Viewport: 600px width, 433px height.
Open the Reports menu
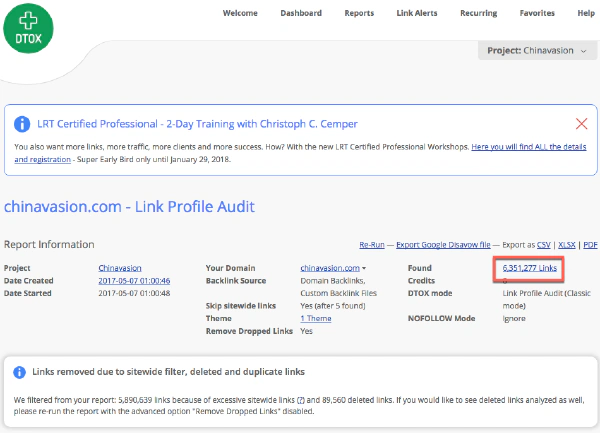click(359, 13)
